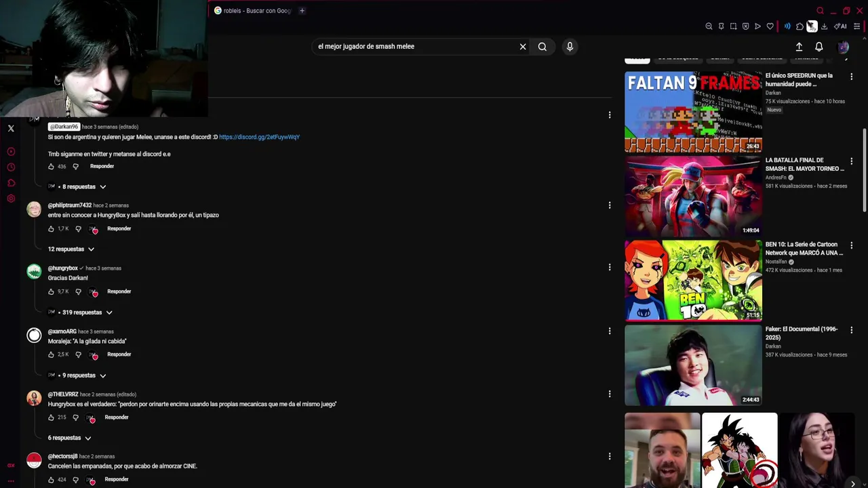
Task: Open the upload video icon
Action: click(x=799, y=47)
